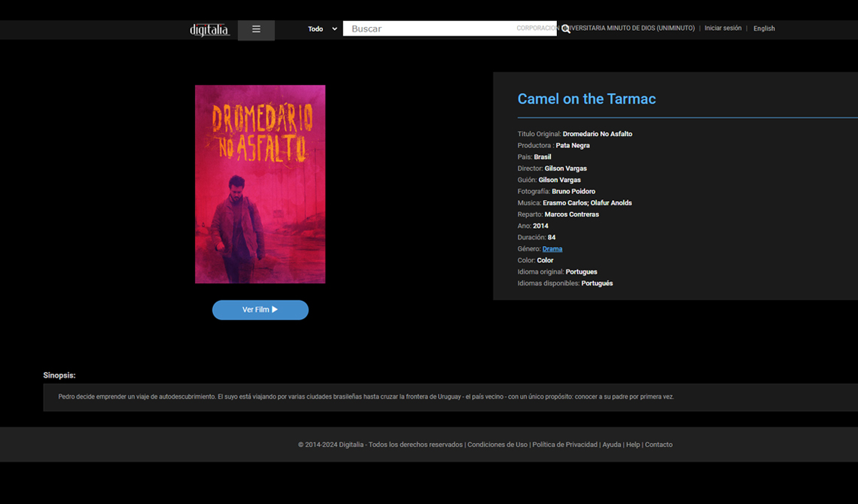Click cinematographer name Bruno Poidoro

[x=574, y=191]
